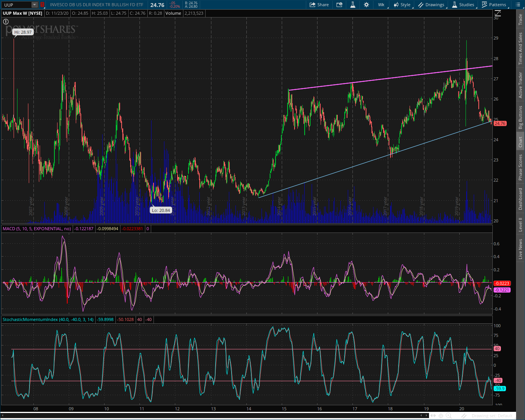Image resolution: width=525 pixels, height=420 pixels.
Task: Click the R: 0.28 range field
Action: point(155,13)
